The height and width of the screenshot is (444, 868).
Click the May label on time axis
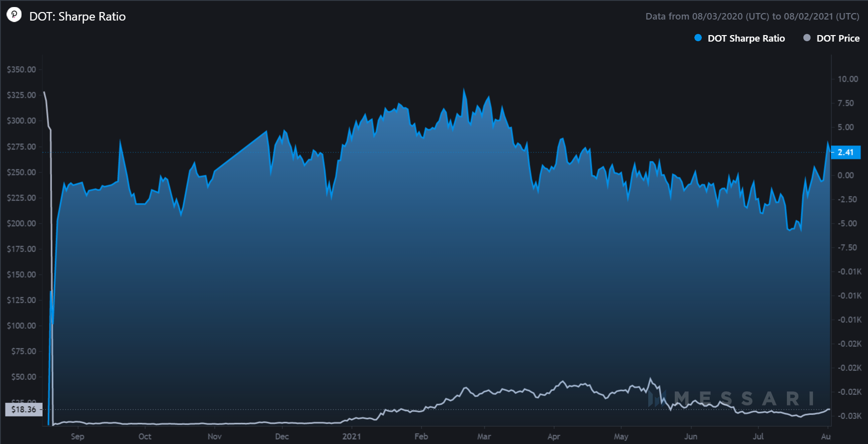tap(621, 436)
